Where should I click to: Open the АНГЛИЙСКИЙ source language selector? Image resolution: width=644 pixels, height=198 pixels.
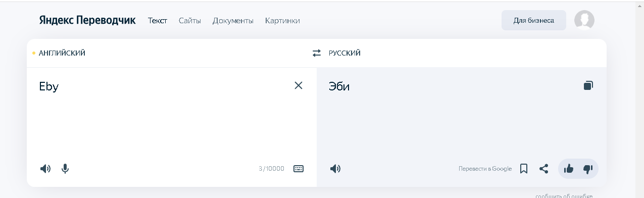click(62, 53)
